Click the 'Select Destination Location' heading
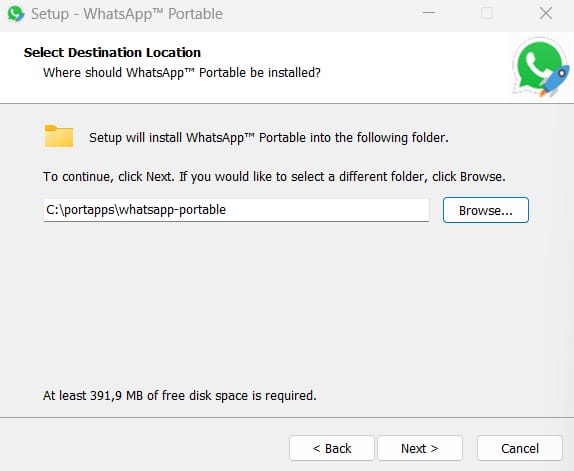 pyautogui.click(x=112, y=52)
